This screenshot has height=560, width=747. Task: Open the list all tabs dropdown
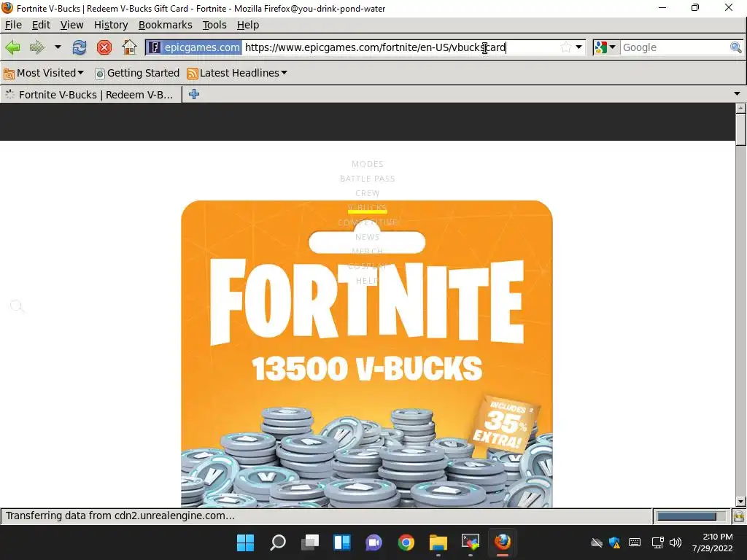(x=737, y=94)
